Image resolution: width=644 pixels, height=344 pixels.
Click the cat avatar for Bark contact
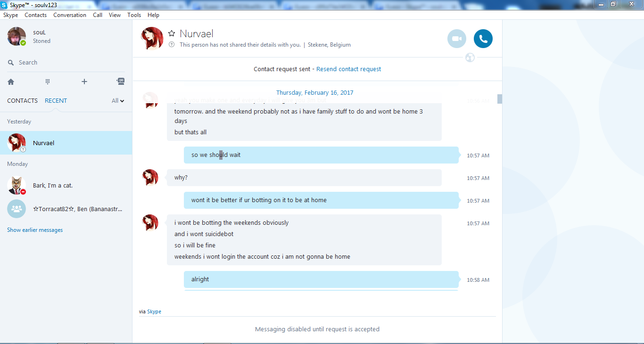point(17,185)
